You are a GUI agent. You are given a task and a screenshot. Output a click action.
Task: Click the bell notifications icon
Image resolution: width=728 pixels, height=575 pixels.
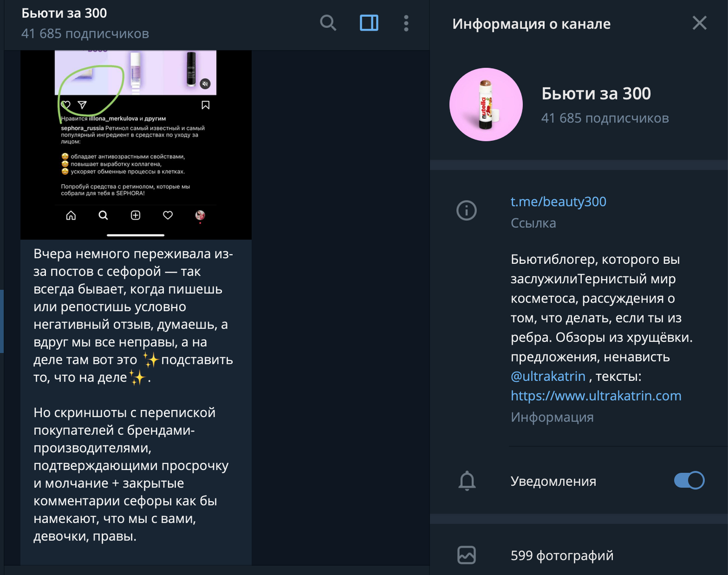click(467, 481)
